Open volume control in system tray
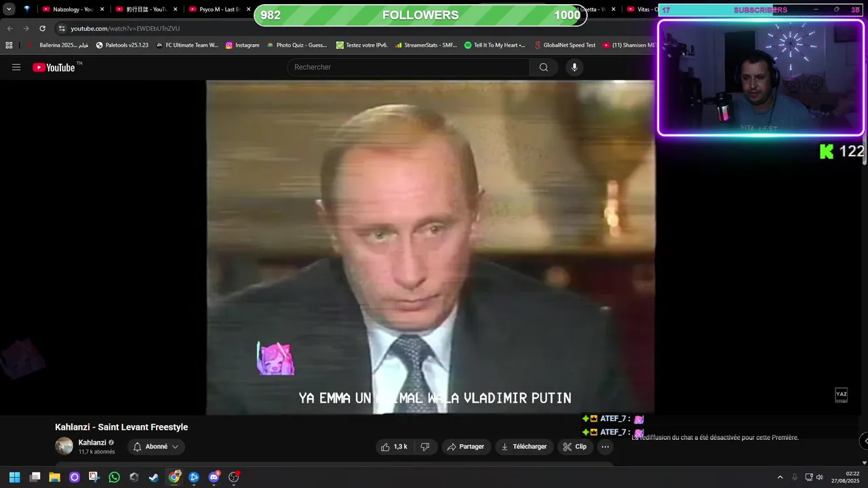Viewport: 868px width, 488px height. 819,477
